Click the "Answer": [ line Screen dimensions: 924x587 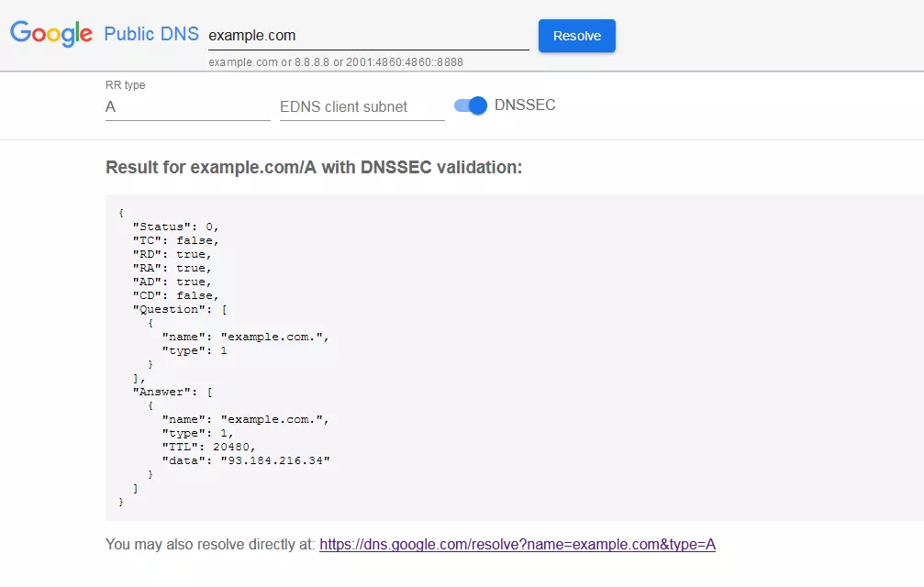[x=173, y=392]
